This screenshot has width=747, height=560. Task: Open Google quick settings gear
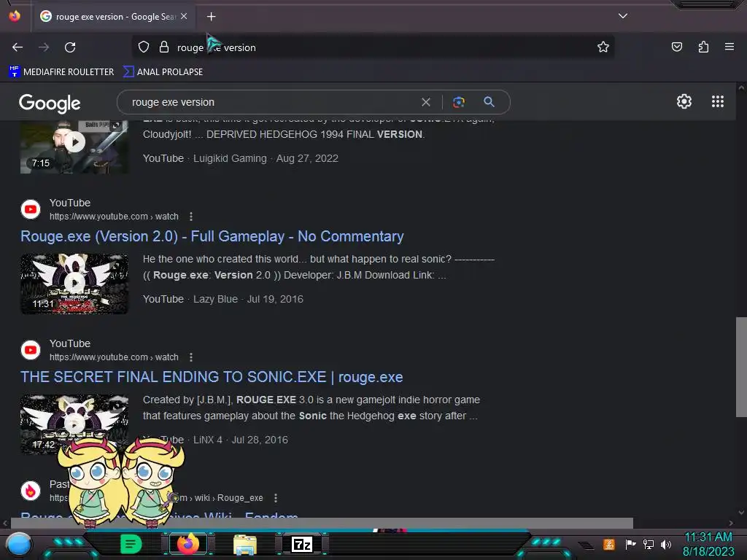click(684, 101)
